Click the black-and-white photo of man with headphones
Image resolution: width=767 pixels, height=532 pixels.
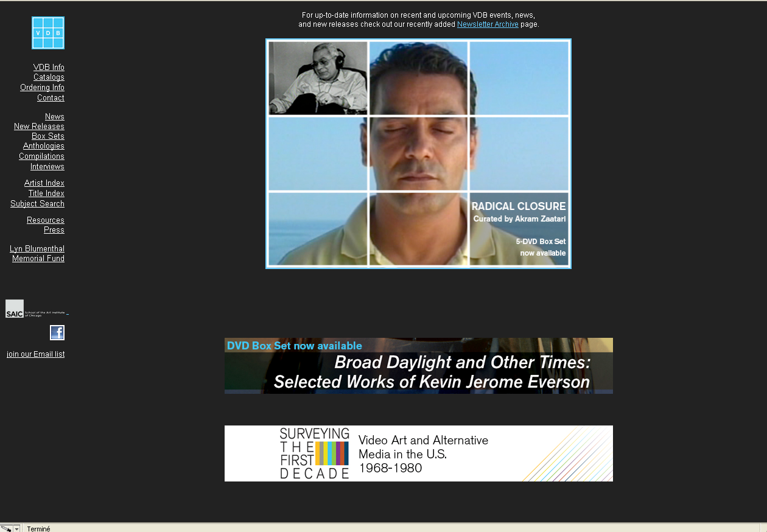click(x=318, y=78)
